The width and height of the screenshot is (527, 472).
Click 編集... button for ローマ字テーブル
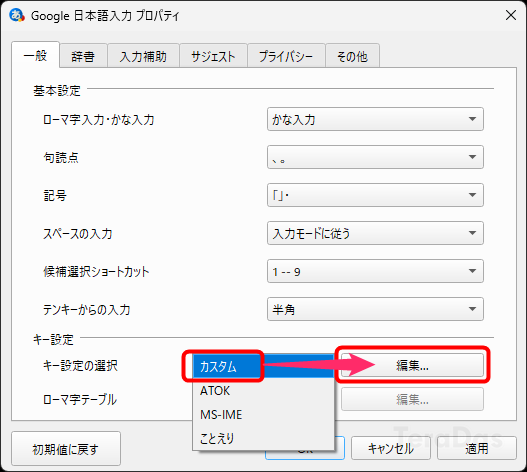(x=412, y=399)
